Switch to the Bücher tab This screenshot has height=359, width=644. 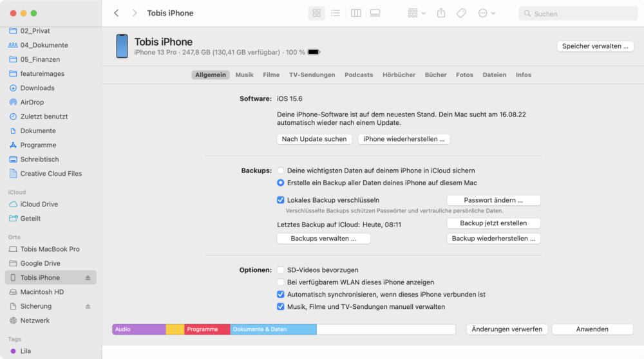click(x=436, y=75)
